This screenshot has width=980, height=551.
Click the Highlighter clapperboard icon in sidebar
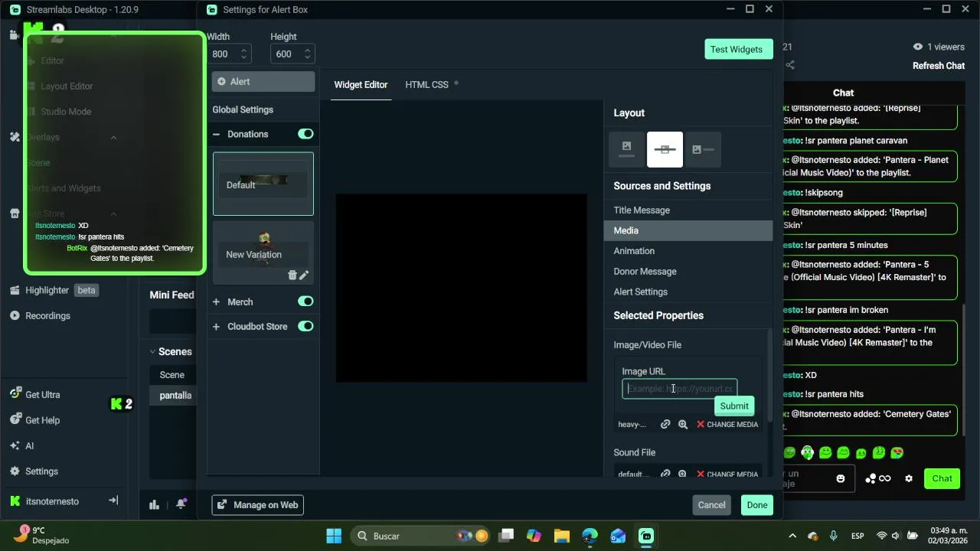tap(15, 290)
